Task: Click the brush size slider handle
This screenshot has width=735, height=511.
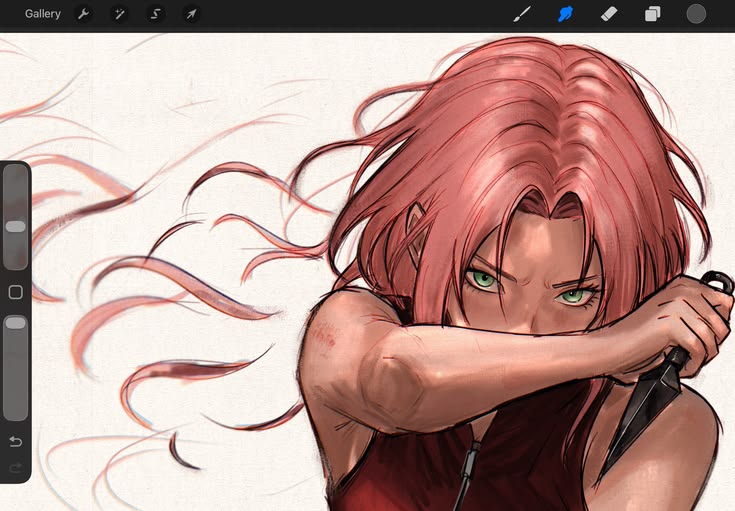Action: (x=15, y=226)
